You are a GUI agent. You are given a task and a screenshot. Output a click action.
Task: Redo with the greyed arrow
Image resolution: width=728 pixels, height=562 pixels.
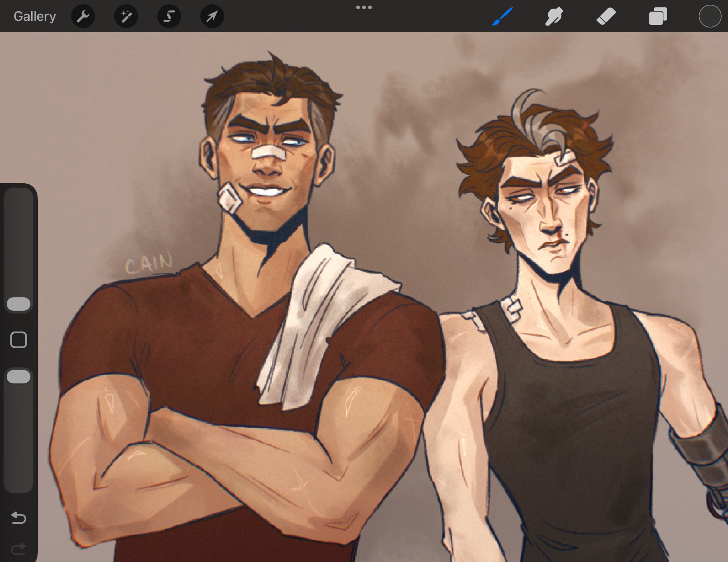(x=19, y=549)
